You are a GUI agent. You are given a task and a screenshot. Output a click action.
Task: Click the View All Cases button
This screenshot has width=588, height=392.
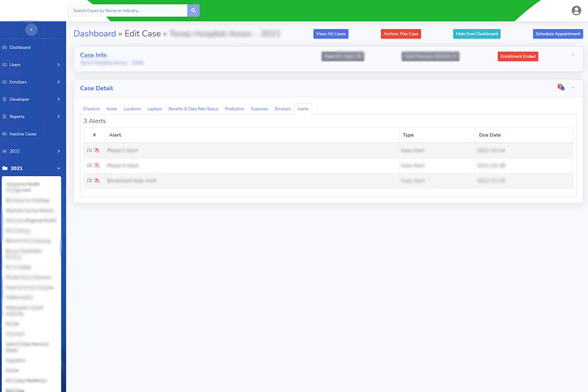coord(331,33)
